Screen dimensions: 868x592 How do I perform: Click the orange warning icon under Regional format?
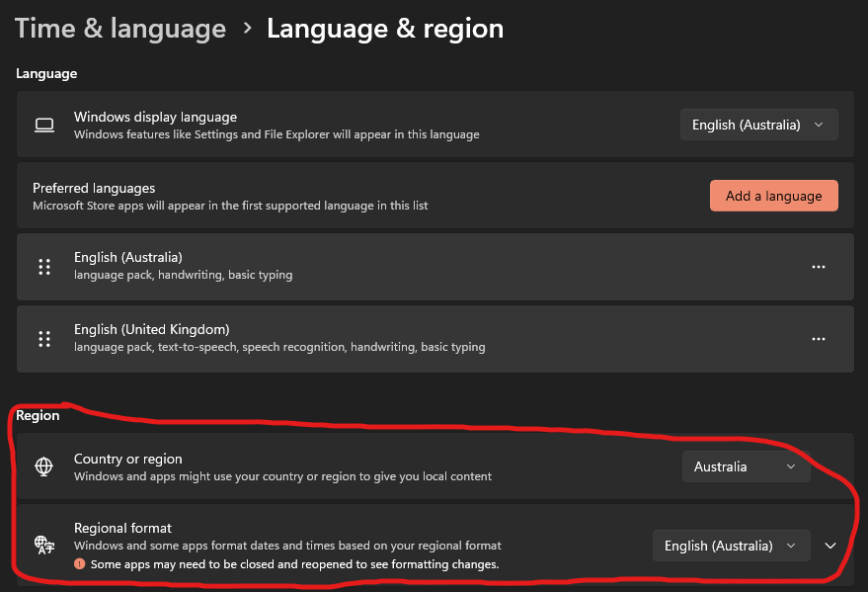79,564
